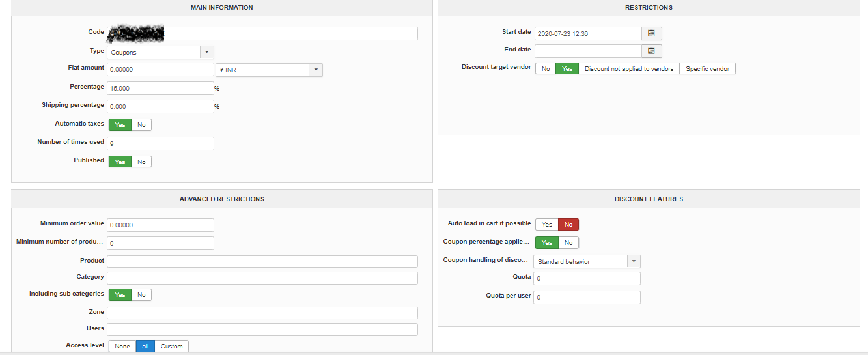Set Discount target vendor to No
Image resolution: width=868 pixels, height=355 pixels.
[546, 68]
